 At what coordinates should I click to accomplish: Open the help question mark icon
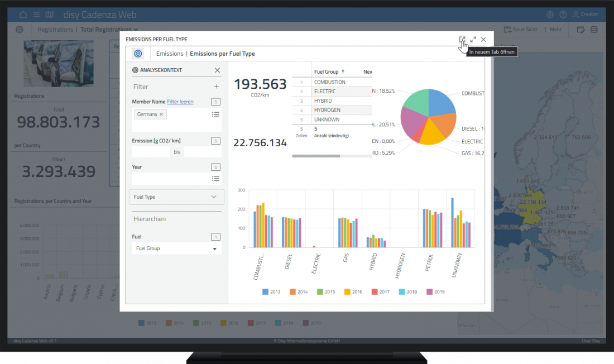[x=564, y=15]
